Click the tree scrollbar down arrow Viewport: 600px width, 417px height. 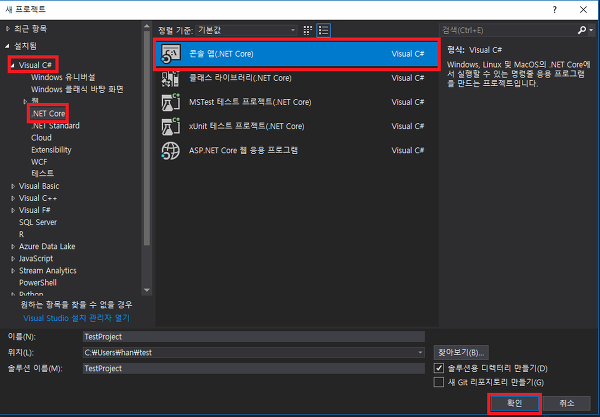pos(147,290)
